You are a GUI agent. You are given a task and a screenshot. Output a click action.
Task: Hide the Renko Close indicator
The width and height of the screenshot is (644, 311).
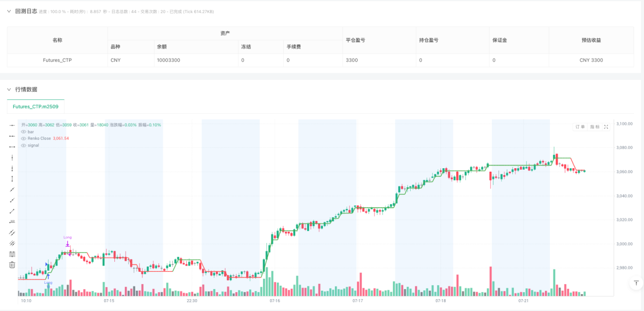tap(23, 138)
